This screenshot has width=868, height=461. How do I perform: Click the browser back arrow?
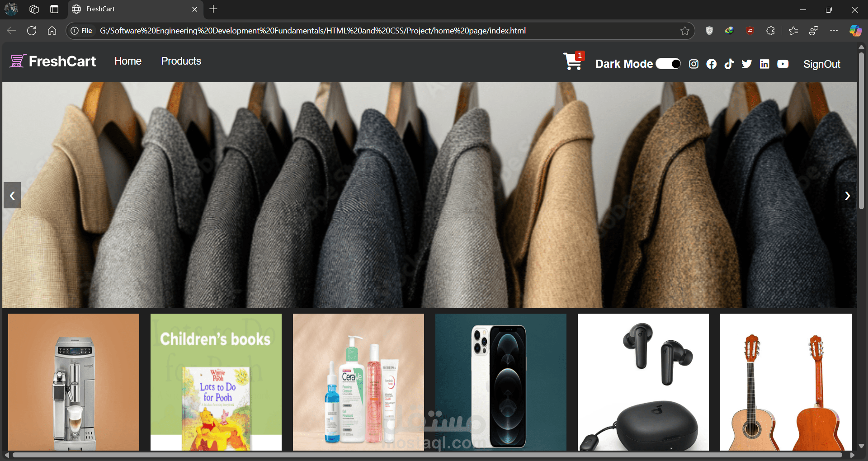click(x=11, y=31)
